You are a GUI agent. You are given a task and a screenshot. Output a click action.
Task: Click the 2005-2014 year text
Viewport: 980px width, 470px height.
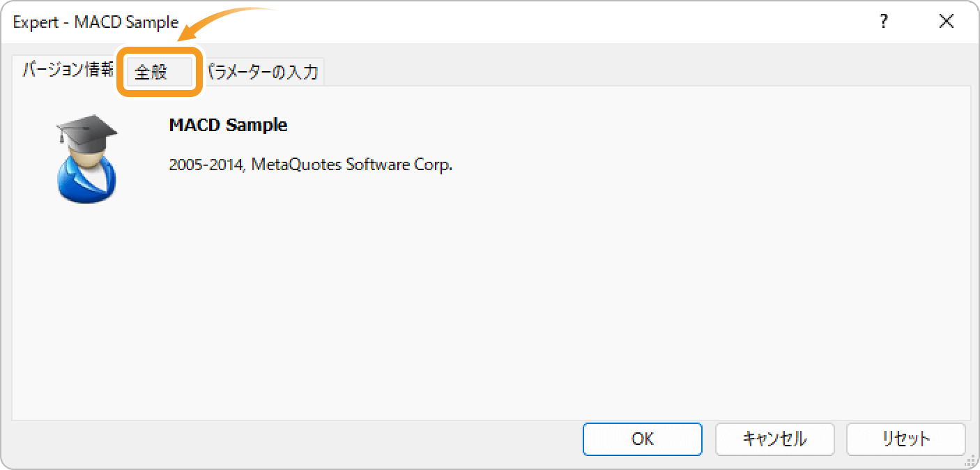click(x=206, y=165)
